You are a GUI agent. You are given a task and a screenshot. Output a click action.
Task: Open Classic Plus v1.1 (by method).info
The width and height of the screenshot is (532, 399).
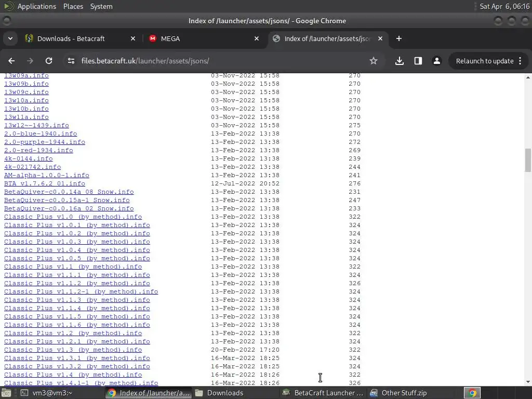pyautogui.click(x=73, y=267)
